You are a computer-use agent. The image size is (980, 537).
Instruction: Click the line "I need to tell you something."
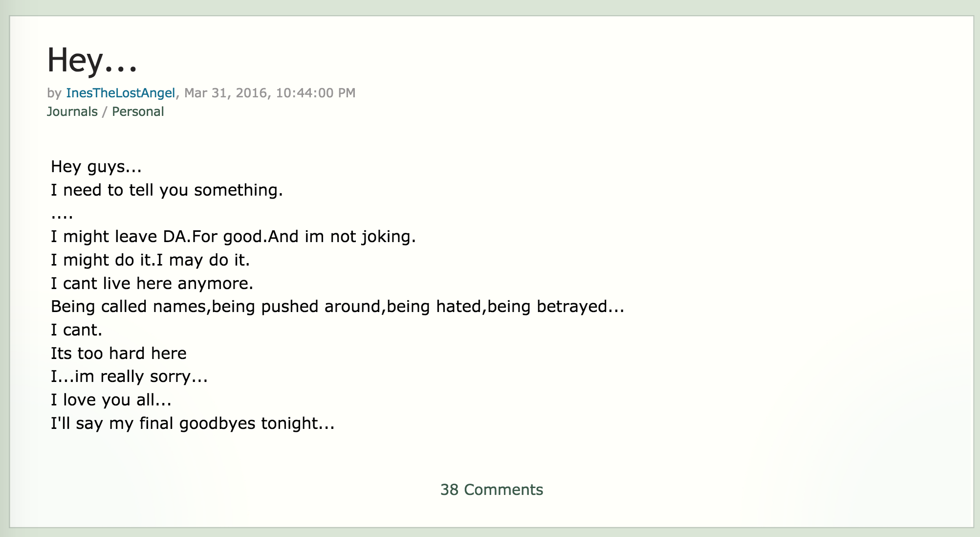(167, 190)
